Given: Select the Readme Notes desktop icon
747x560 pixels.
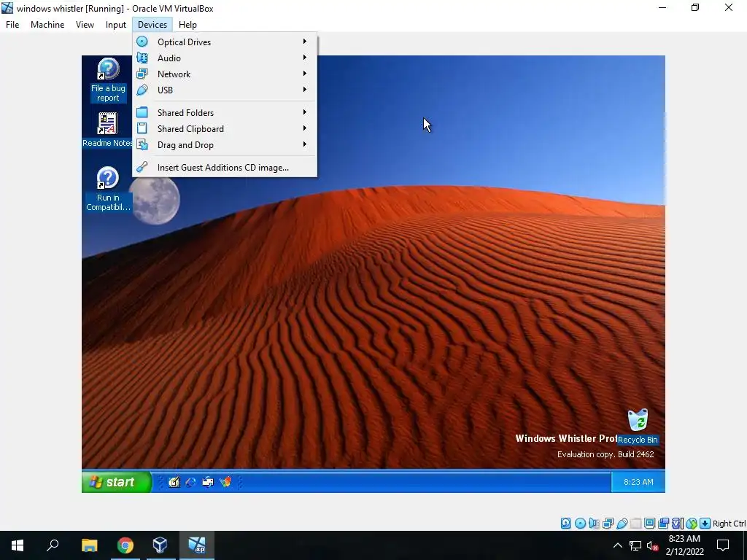Looking at the screenshot, I should 108,130.
